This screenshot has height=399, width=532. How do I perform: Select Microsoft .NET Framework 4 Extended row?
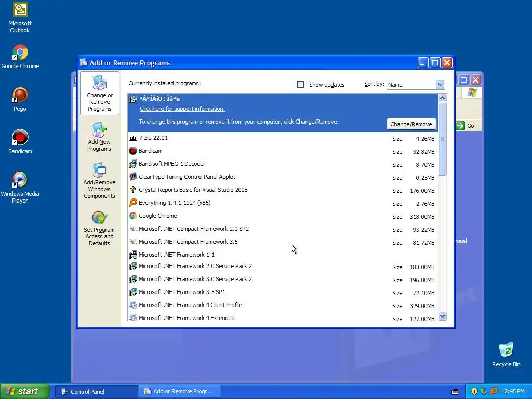coord(283,317)
